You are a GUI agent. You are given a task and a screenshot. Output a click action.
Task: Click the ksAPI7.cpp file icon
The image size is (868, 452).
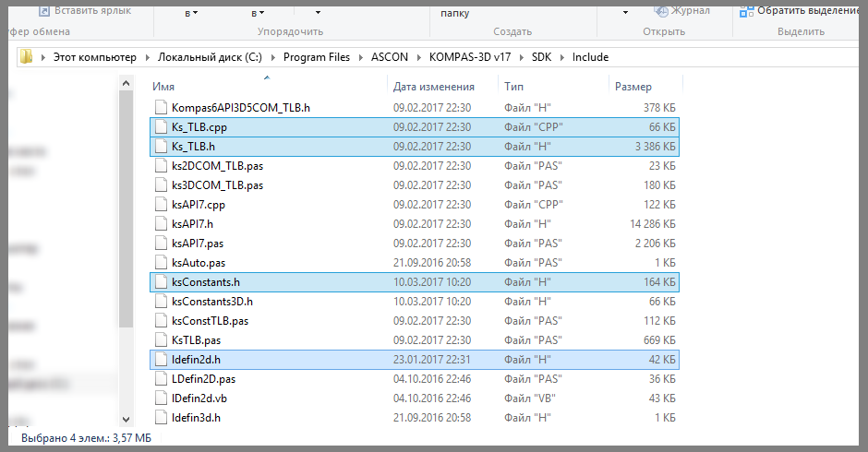[161, 204]
